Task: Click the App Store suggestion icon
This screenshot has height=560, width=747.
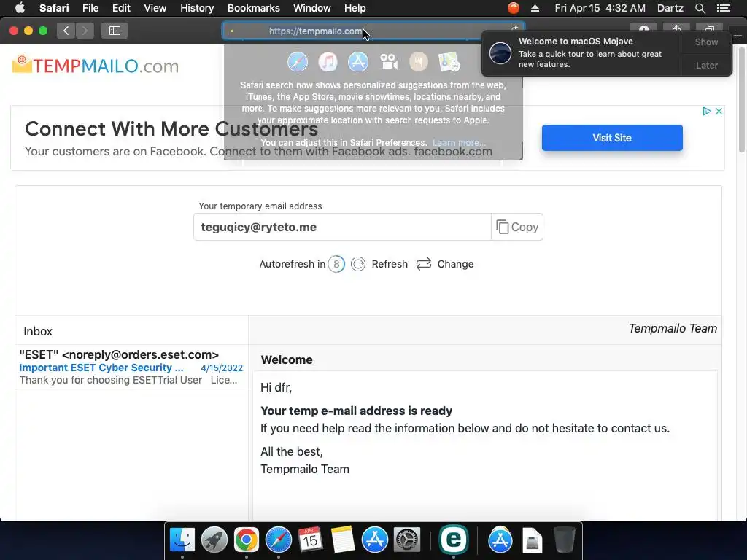Action: 357,62
